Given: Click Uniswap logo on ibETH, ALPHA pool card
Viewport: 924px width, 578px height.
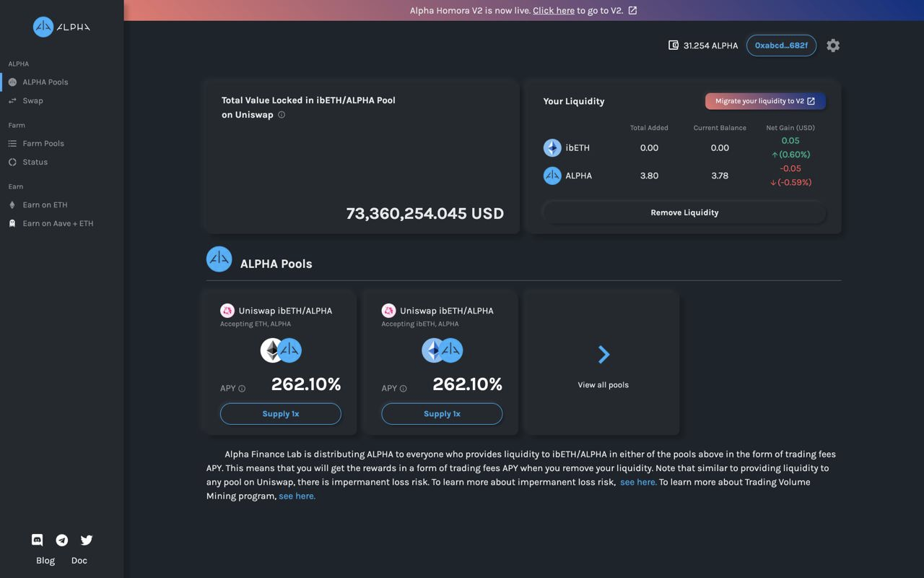Looking at the screenshot, I should [x=388, y=311].
